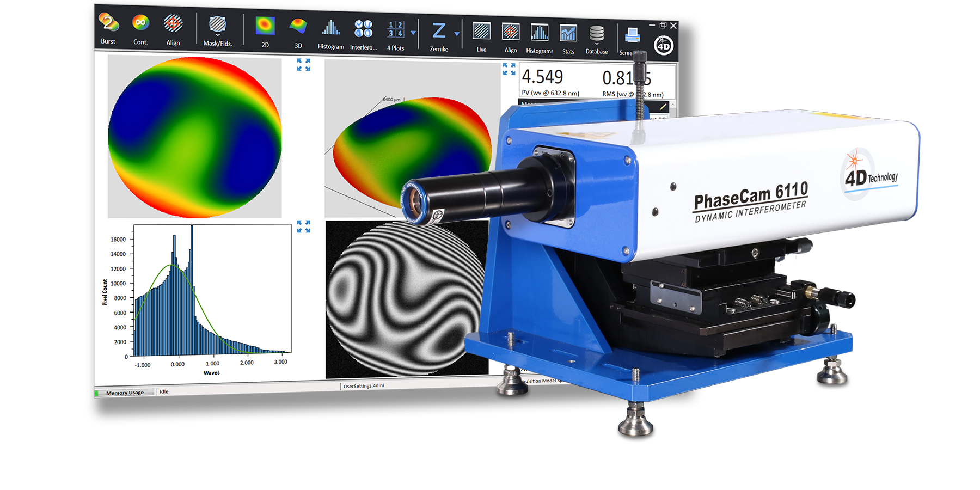Open the Align tool next to Cont.

pos(173,30)
